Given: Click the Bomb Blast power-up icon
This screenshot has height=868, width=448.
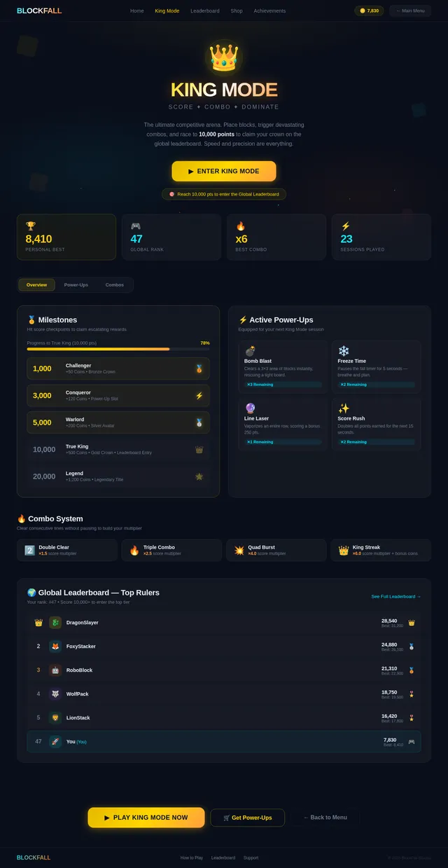Looking at the screenshot, I should pyautogui.click(x=250, y=350).
